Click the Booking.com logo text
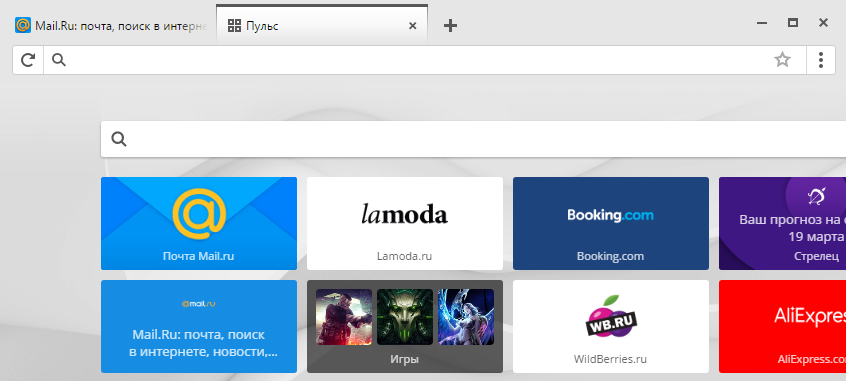846x381 pixels. [610, 215]
